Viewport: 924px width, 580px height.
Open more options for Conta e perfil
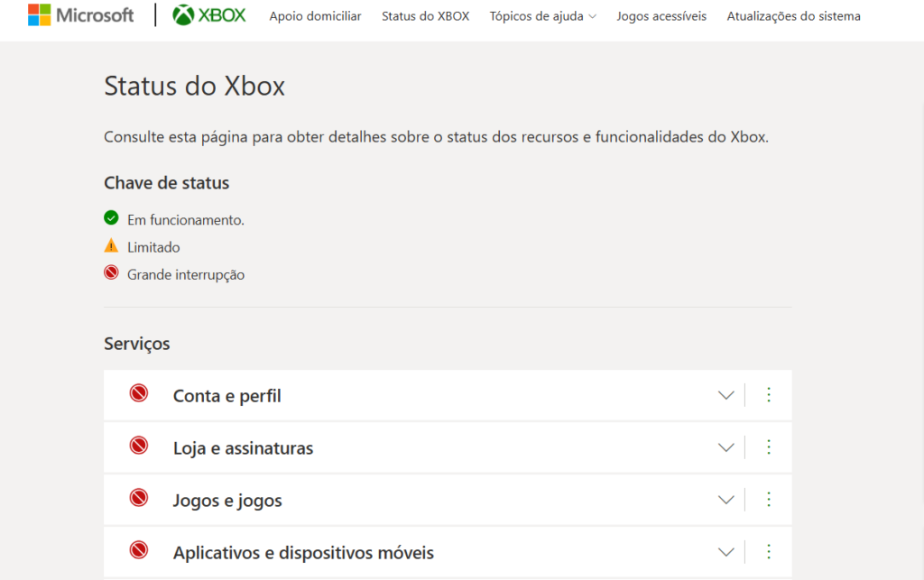point(769,395)
